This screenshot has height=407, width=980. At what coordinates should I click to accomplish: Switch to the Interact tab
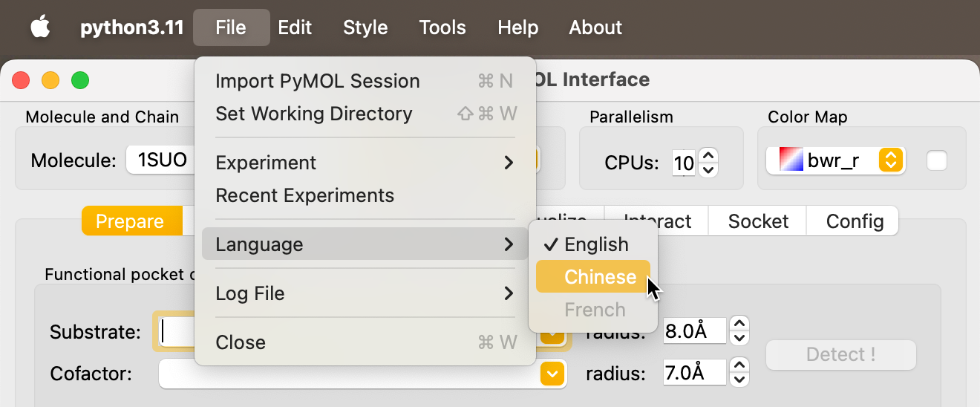pos(657,221)
